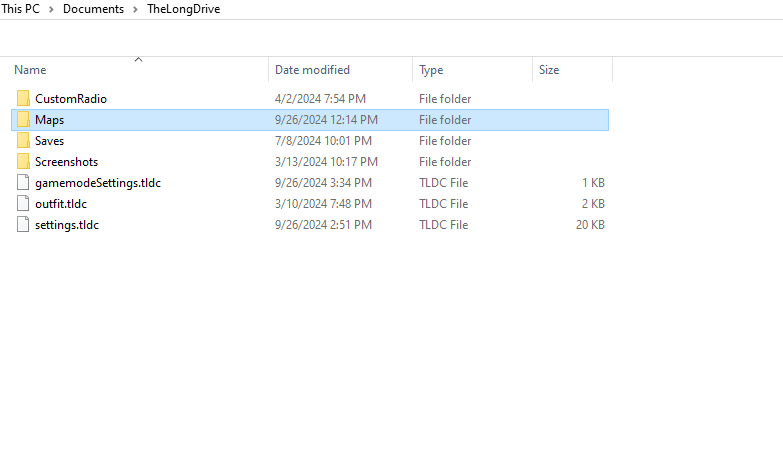Select the gamemodeSettings.tldc file icon
This screenshot has width=783, height=449.
click(23, 182)
